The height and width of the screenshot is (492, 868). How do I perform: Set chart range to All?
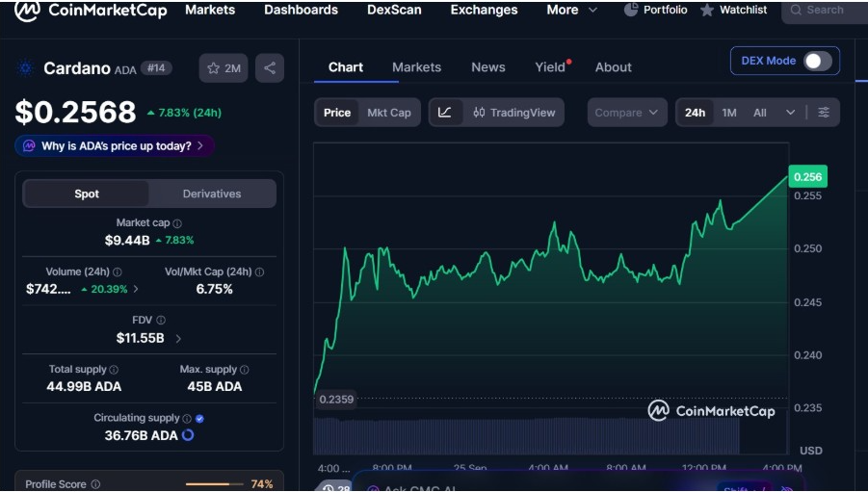(x=760, y=113)
